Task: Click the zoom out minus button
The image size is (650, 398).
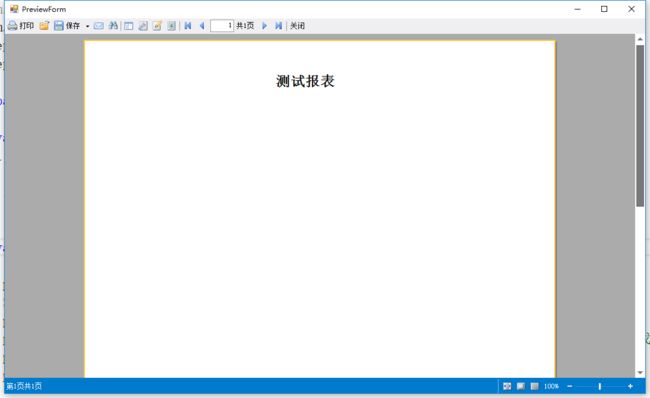Action: [570, 386]
